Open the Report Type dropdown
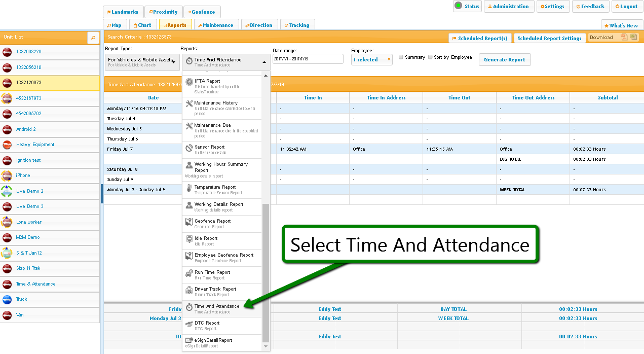This screenshot has height=354, width=644. [142, 62]
